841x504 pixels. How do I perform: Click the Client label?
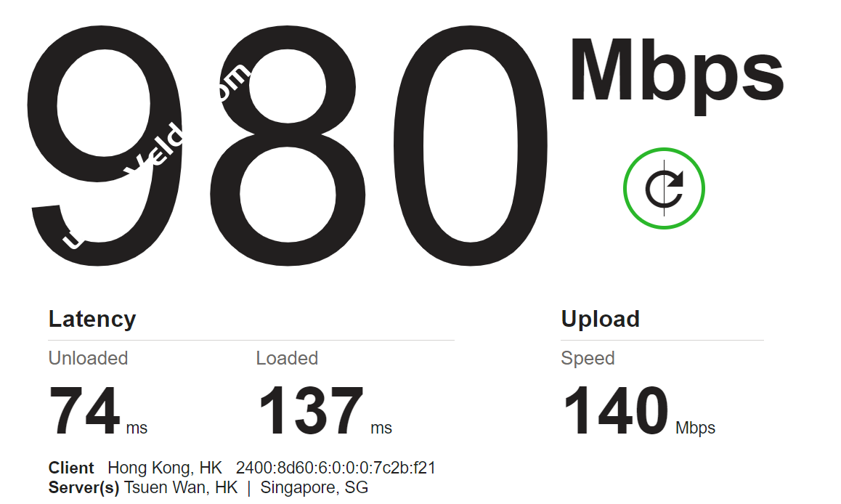tap(70, 468)
